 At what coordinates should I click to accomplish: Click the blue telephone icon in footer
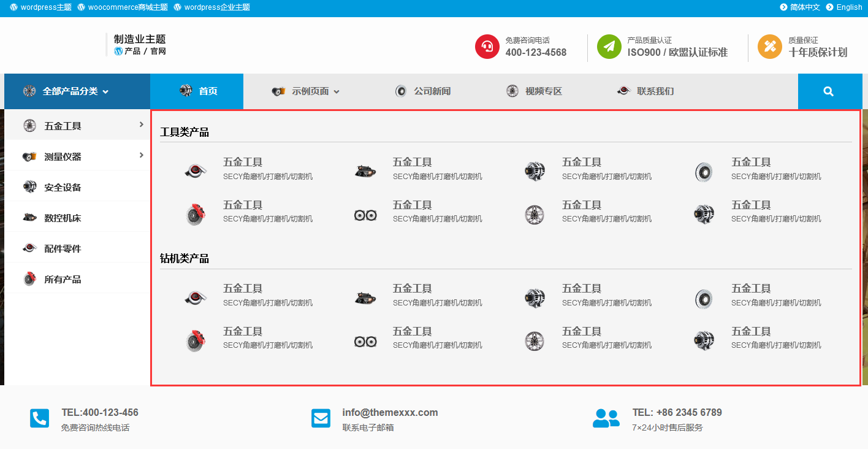tap(39, 418)
